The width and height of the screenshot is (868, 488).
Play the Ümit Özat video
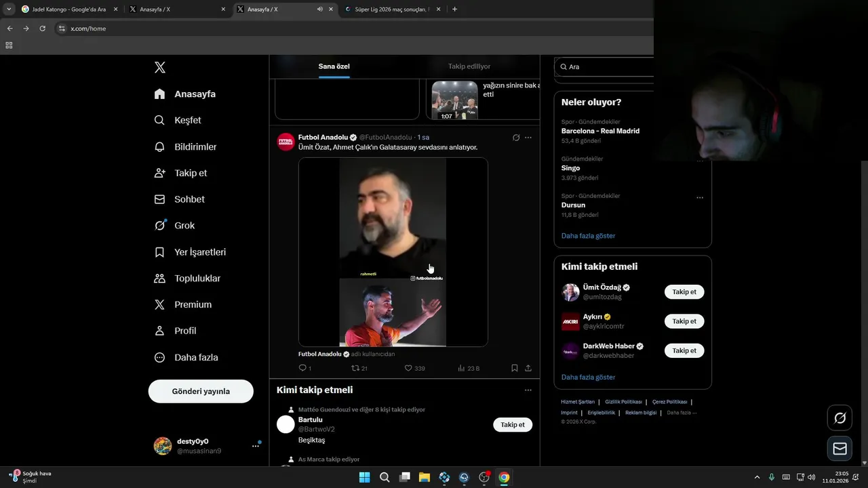pos(393,252)
